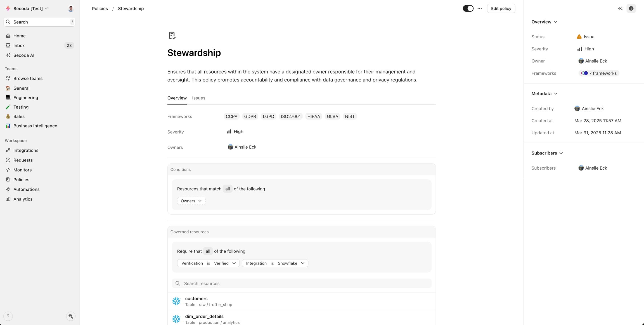Click the Search resources field

coord(302,283)
